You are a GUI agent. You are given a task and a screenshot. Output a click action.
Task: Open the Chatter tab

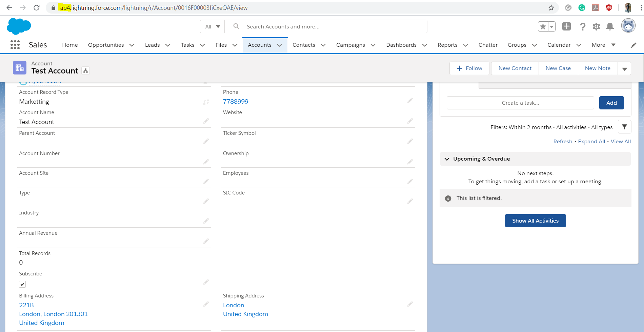pos(488,45)
